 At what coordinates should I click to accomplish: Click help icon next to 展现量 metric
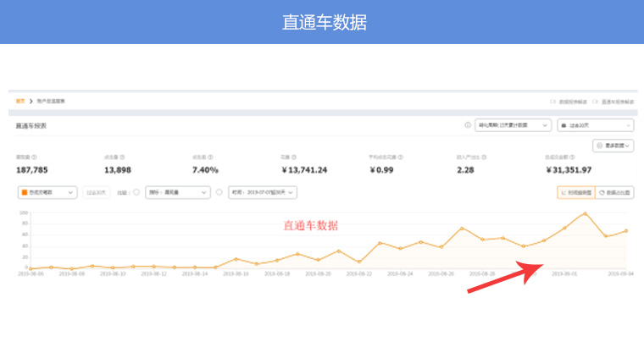point(35,157)
